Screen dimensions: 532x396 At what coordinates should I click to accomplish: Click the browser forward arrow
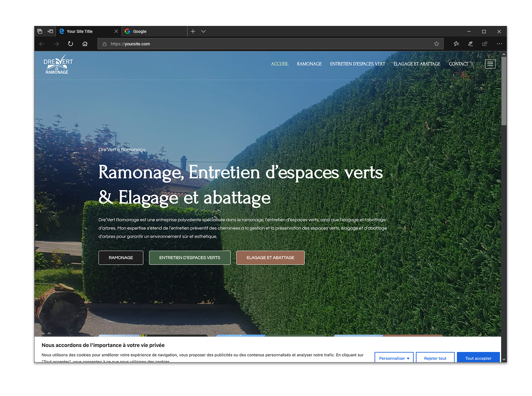tap(56, 44)
